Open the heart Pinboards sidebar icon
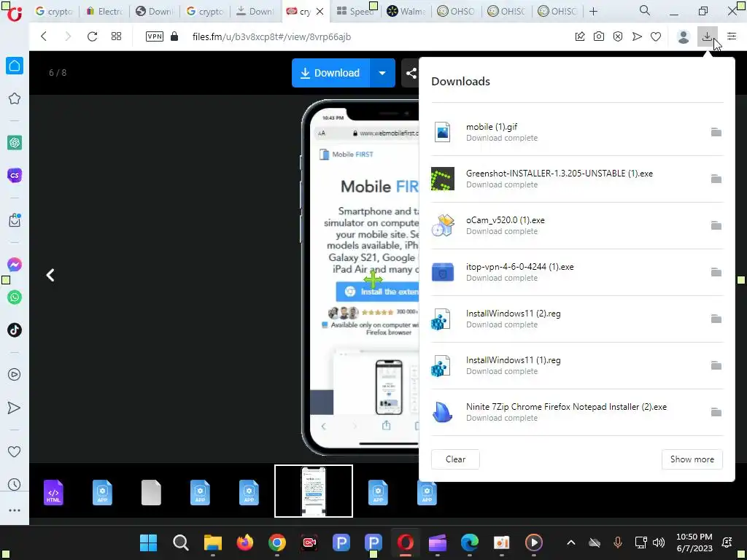Viewport: 747px width, 560px height. point(15,452)
